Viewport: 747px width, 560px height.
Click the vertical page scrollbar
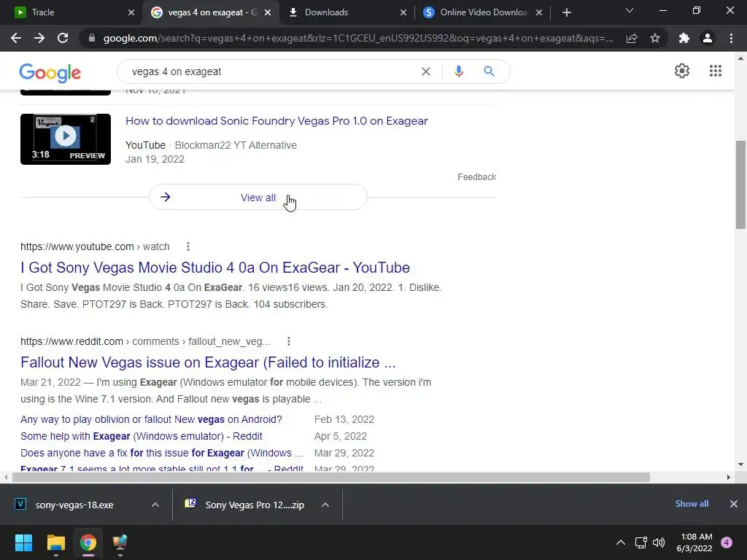740,184
